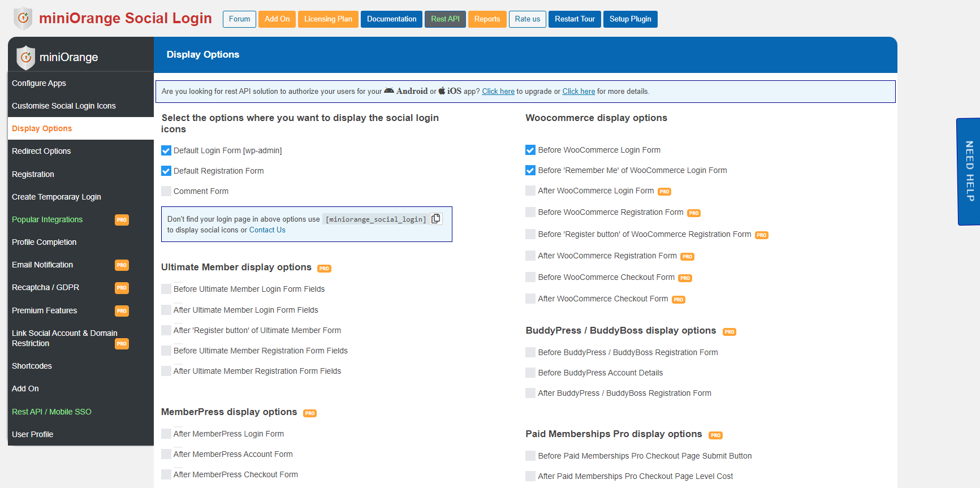Open the NEED HELP side tab
Image resolution: width=980 pixels, height=488 pixels.
[969, 171]
